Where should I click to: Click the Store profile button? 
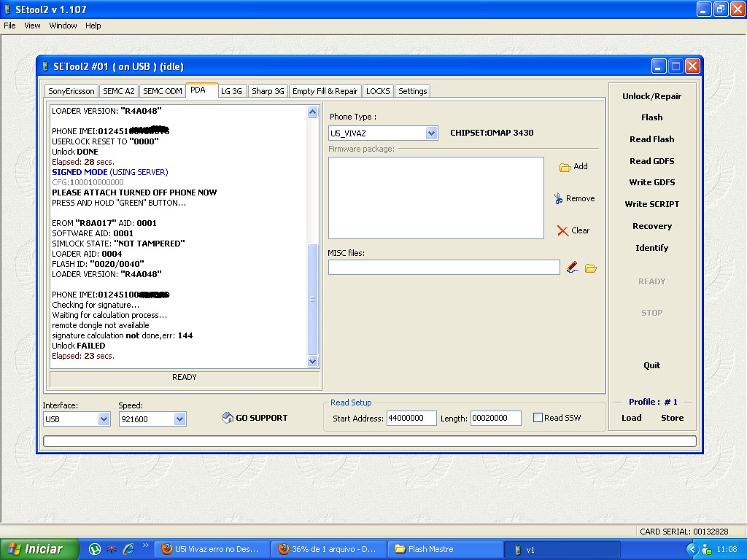tap(672, 418)
